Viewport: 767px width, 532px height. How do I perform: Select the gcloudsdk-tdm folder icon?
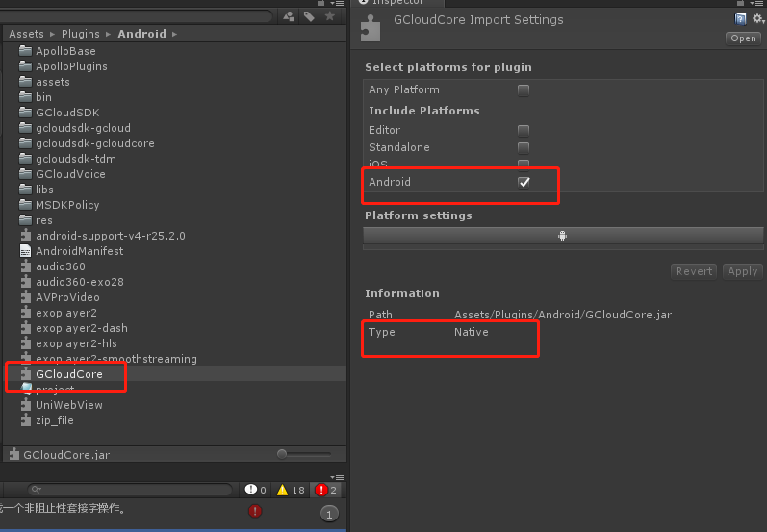tap(25, 159)
